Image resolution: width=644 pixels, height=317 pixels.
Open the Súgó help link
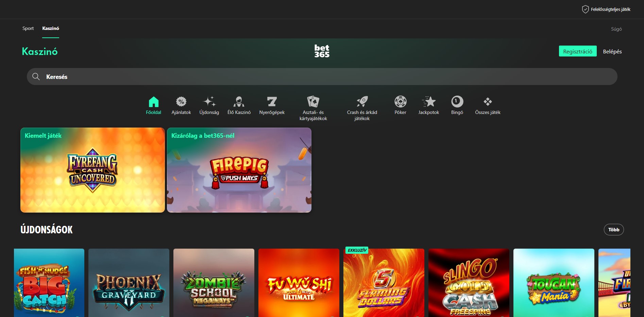616,29
